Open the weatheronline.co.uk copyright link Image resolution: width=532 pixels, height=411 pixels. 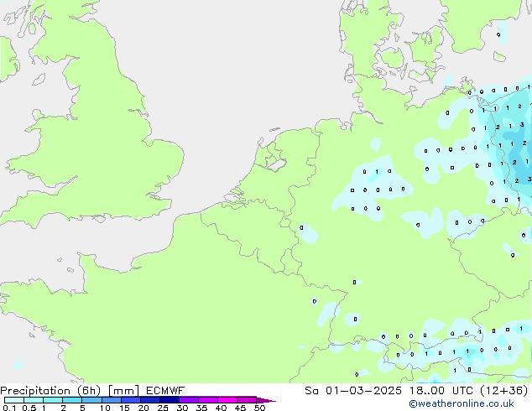(x=462, y=404)
